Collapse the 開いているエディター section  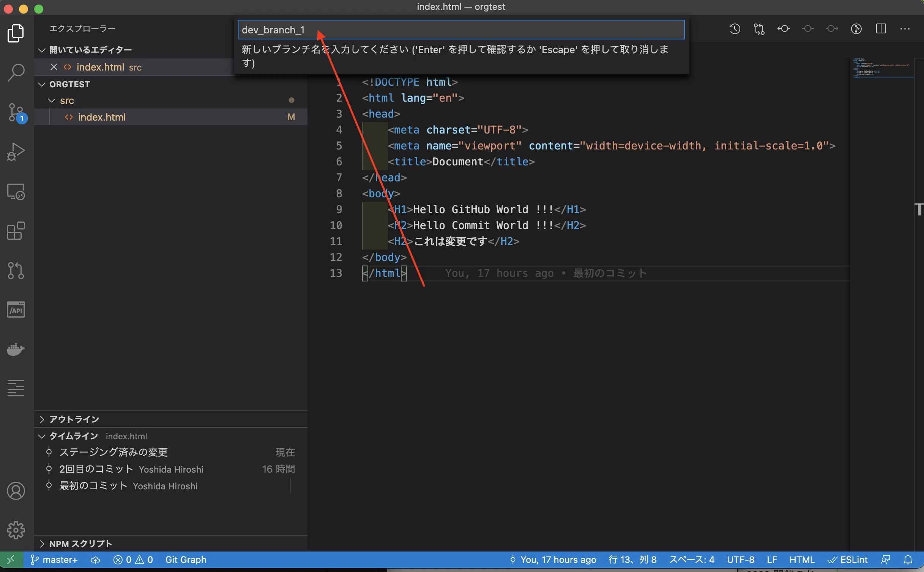(42, 50)
